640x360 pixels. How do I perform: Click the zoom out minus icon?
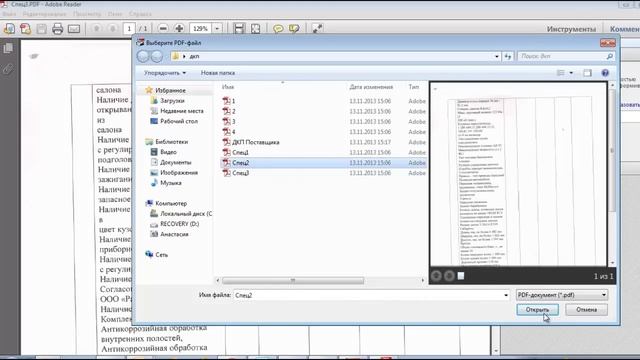pyautogui.click(x=163, y=29)
